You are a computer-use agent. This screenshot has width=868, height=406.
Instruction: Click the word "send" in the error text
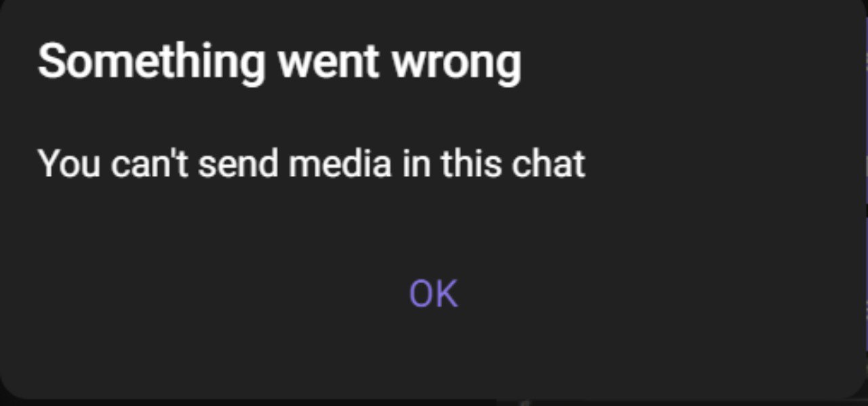237,164
